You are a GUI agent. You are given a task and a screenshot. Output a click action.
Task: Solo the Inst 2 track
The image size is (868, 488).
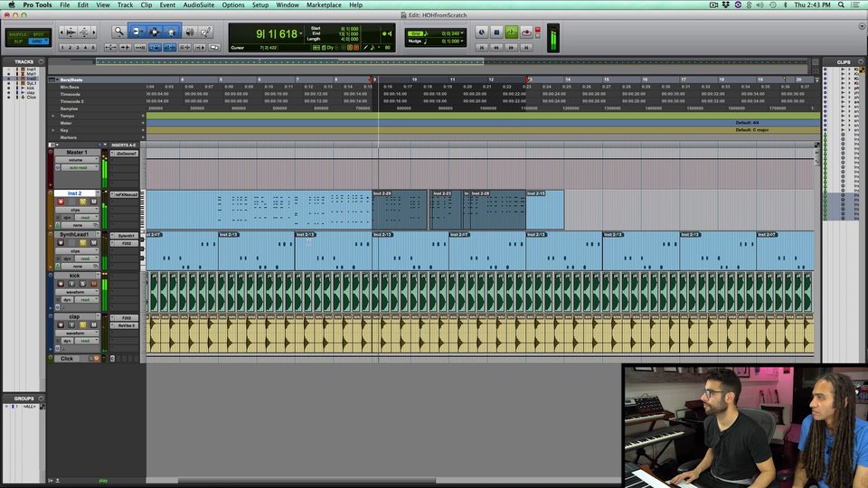click(83, 202)
